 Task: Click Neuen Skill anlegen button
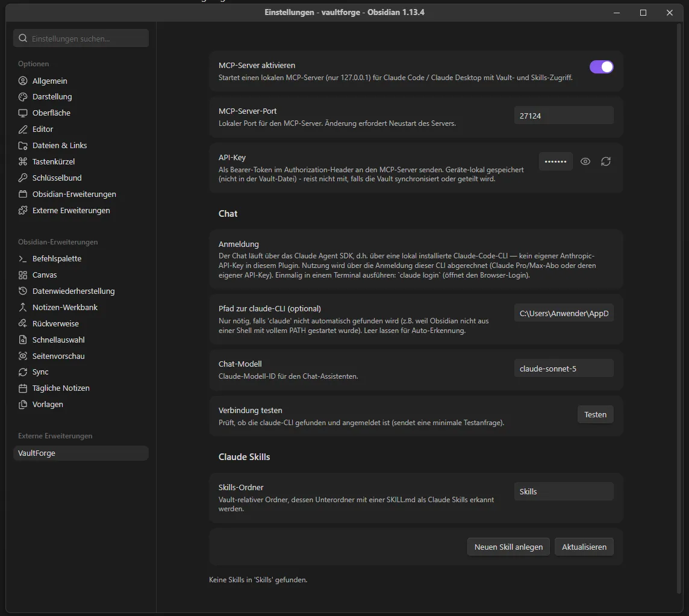[x=508, y=547]
